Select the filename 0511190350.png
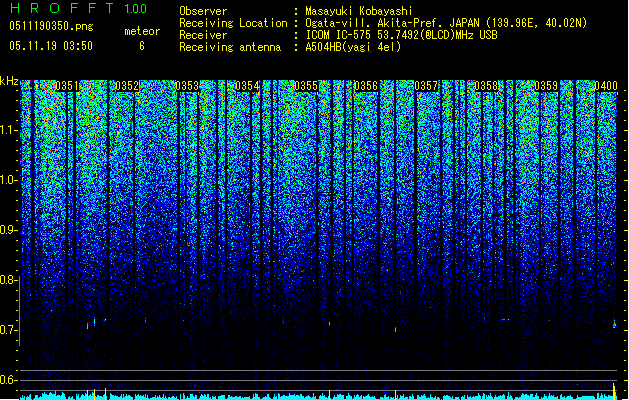This screenshot has width=629, height=400. pyautogui.click(x=51, y=27)
